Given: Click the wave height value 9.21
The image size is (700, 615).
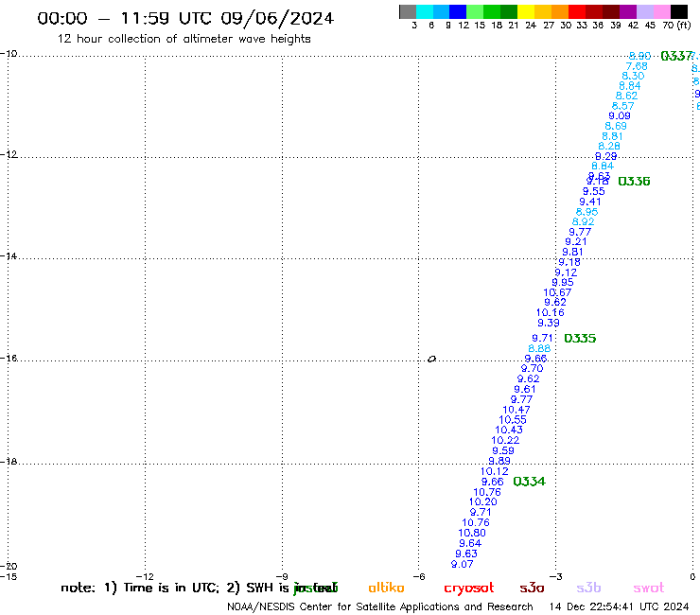Looking at the screenshot, I should (576, 241).
